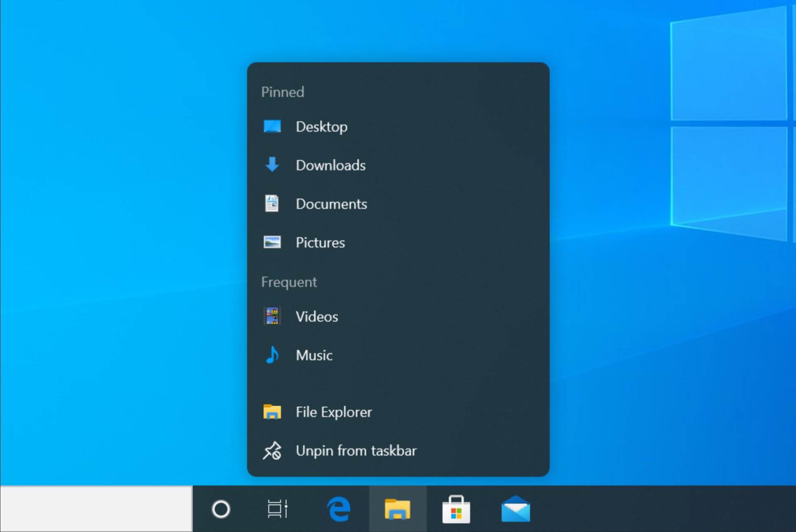Select Documents in the jump list
This screenshot has width=796, height=532.
tap(331, 204)
